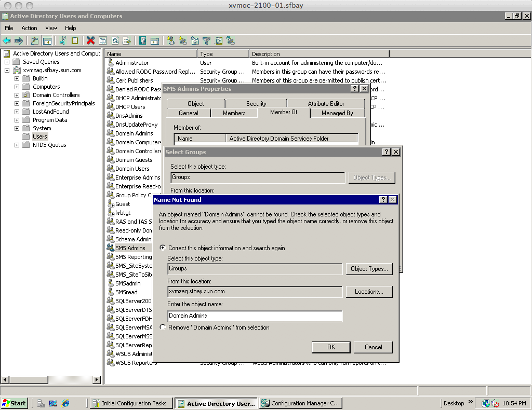Click the red X Delete icon

tap(90, 41)
